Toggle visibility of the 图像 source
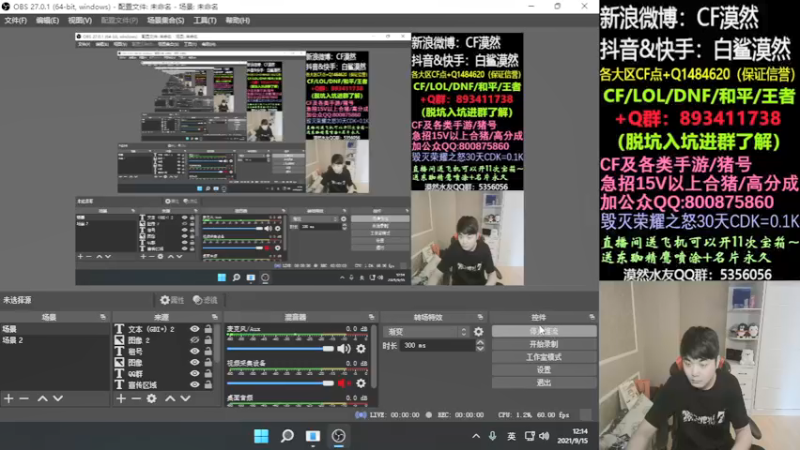 pos(194,362)
